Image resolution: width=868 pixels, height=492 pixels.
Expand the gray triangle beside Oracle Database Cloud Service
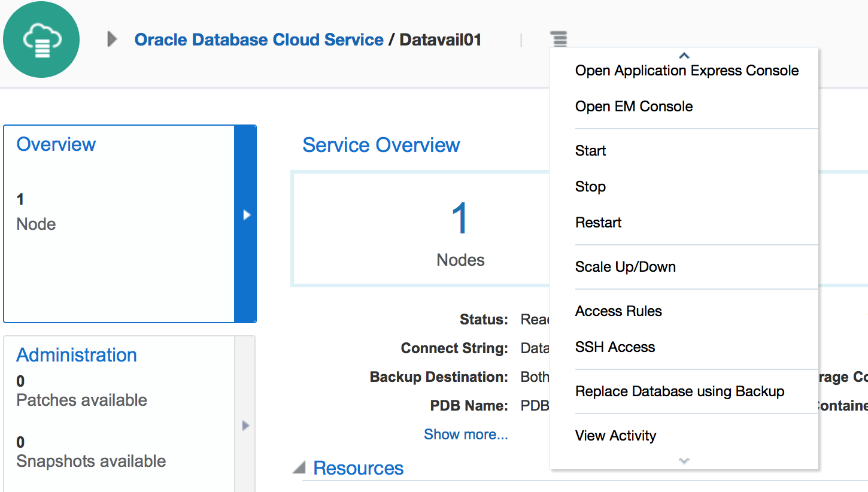[112, 40]
